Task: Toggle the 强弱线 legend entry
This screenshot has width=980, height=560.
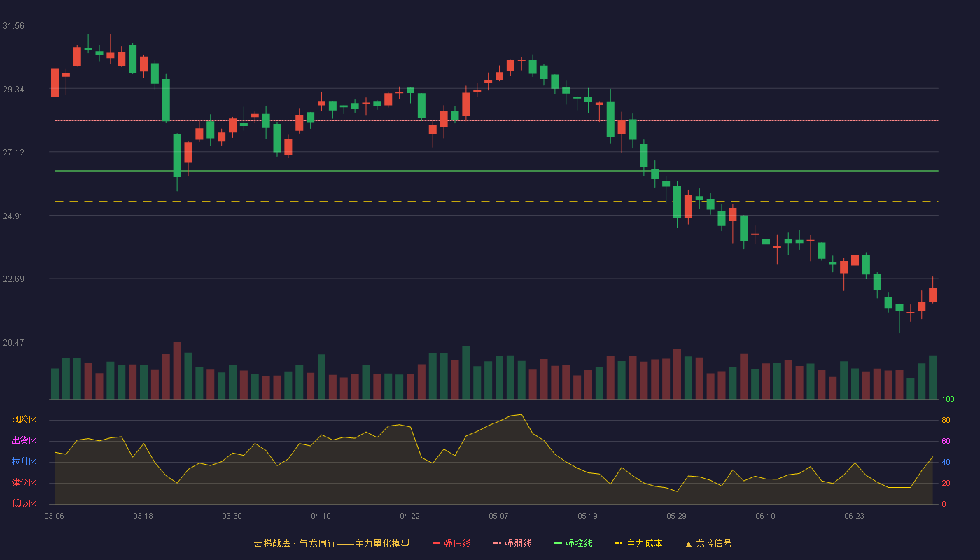Action: coord(512,543)
